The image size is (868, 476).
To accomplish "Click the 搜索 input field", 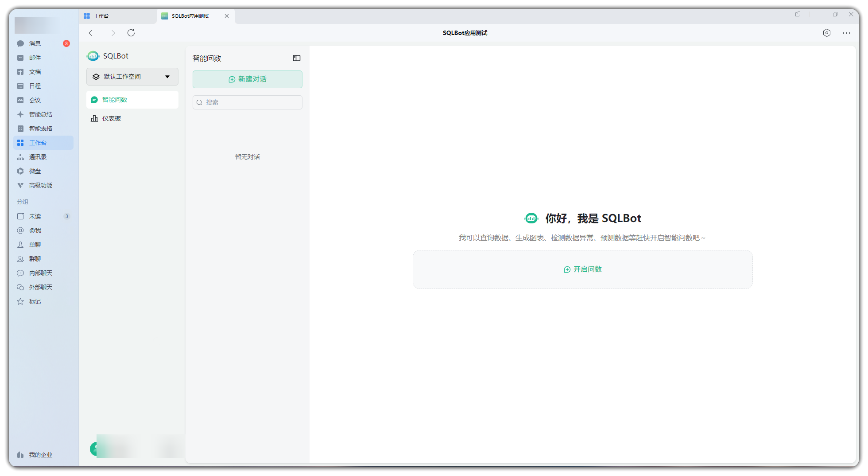I will (x=247, y=102).
